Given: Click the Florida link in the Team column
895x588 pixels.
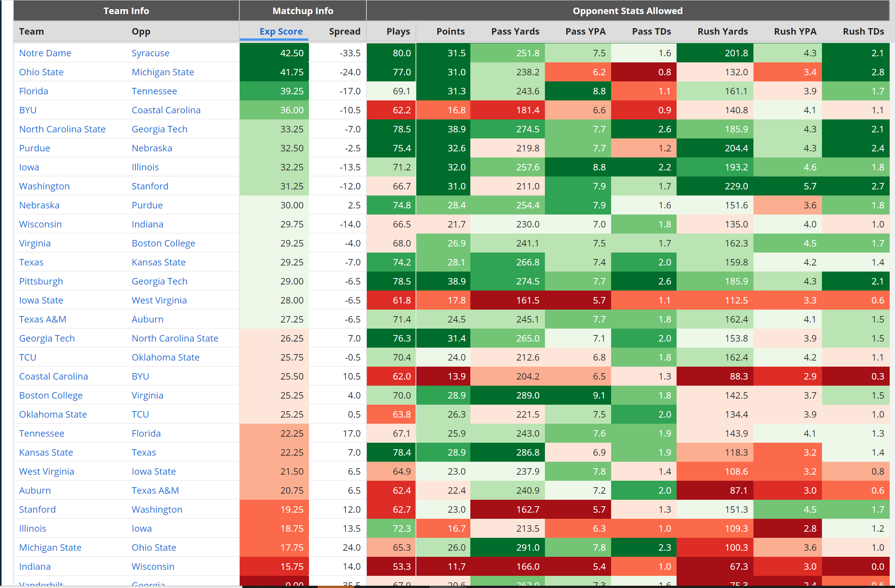Looking at the screenshot, I should coord(33,91).
